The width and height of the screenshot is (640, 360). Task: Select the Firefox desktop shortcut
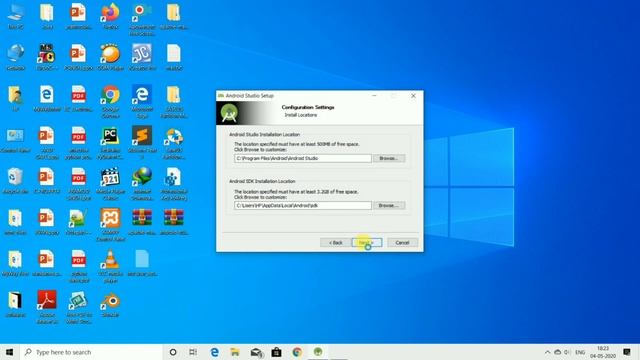110,16
